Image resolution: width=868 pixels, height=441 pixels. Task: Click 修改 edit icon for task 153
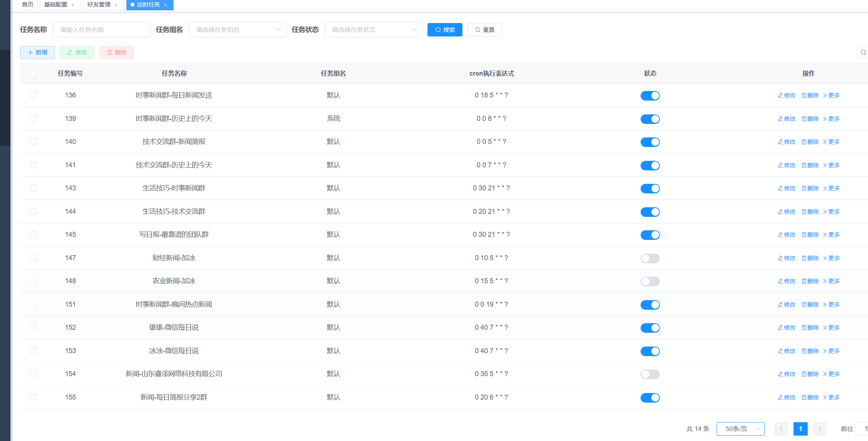787,351
